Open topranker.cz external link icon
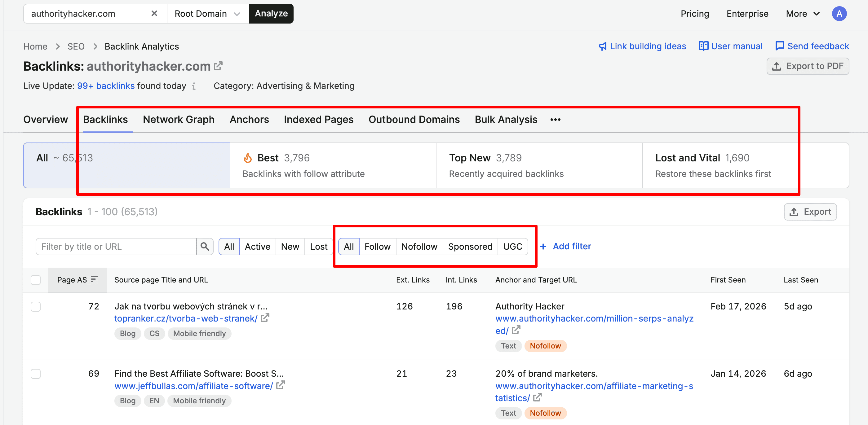 (265, 318)
